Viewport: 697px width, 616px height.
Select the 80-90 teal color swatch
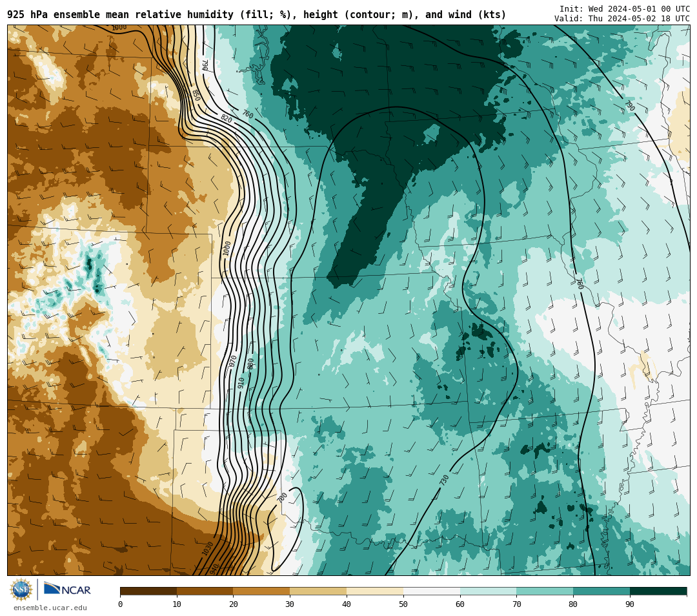click(601, 591)
